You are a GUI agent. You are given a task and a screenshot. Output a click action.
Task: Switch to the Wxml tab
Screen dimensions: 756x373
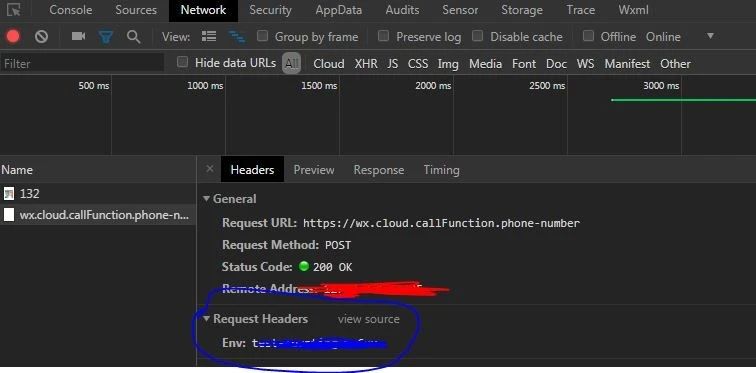[633, 10]
